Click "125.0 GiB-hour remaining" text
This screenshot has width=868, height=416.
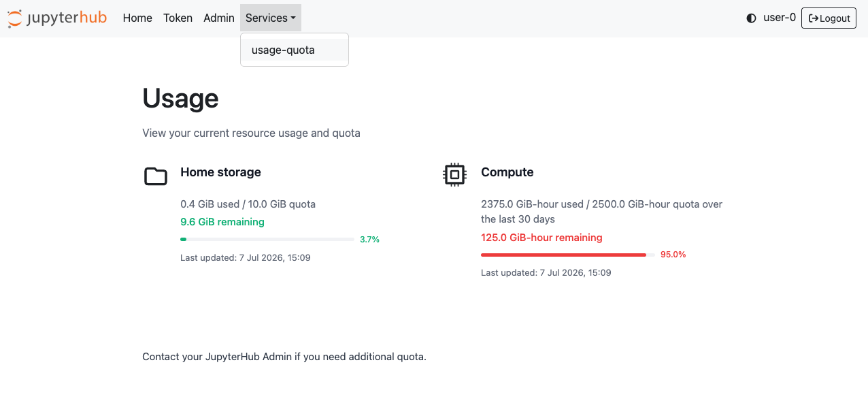(x=541, y=238)
